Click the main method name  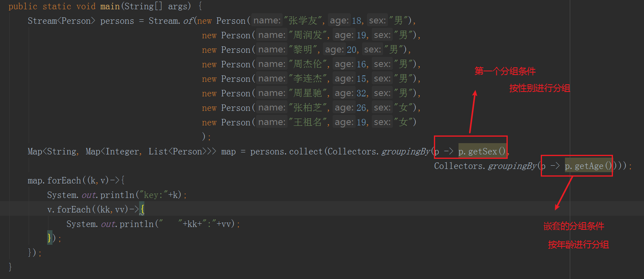pos(110,6)
